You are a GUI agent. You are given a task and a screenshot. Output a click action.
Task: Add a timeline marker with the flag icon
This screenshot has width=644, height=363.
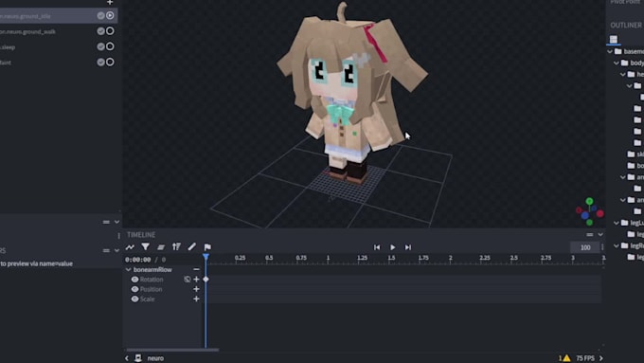207,247
